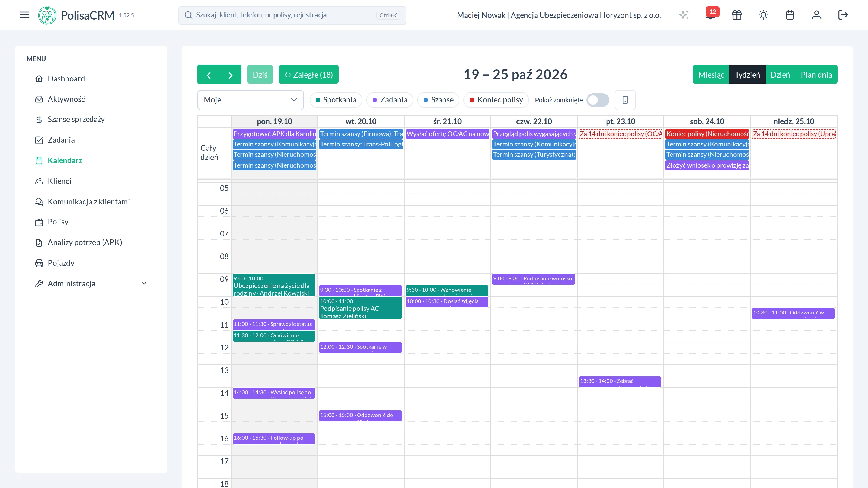Viewport: 868px width, 488px height.
Task: Toggle light/dark theme sun icon
Action: click(763, 15)
